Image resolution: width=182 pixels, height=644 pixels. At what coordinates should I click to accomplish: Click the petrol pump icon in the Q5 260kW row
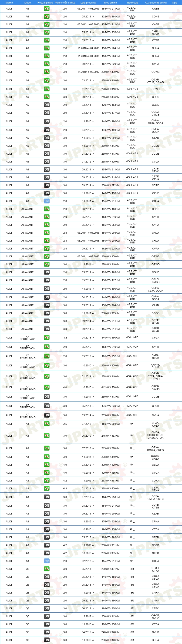click(47, 569)
